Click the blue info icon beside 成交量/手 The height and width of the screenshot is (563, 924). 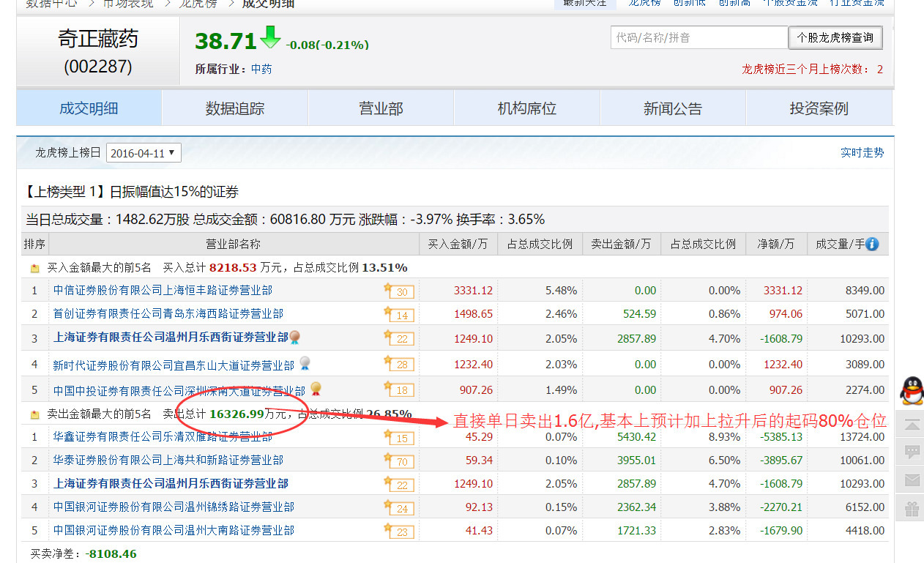(x=872, y=245)
